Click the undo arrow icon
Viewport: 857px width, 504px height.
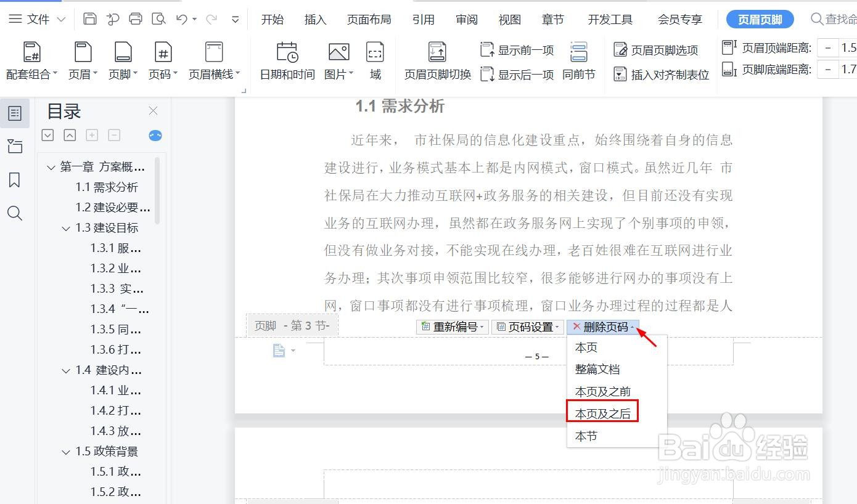pyautogui.click(x=182, y=19)
